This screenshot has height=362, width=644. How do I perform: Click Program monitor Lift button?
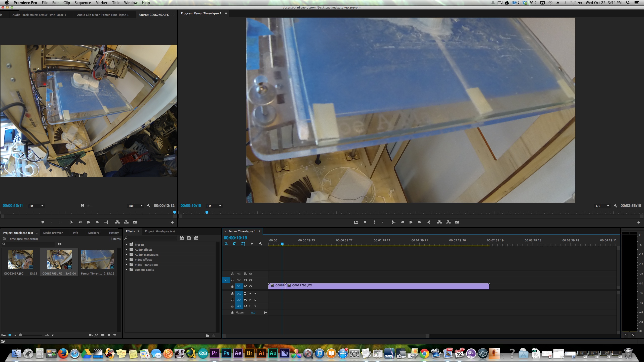439,222
